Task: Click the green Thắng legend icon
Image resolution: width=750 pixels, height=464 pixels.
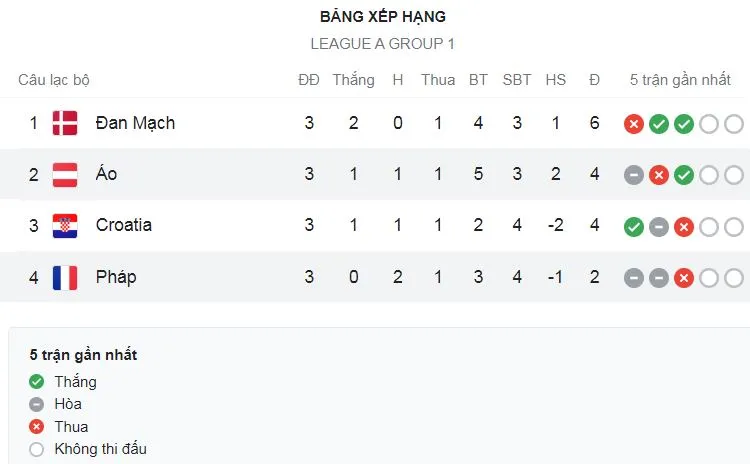Action: (x=37, y=382)
